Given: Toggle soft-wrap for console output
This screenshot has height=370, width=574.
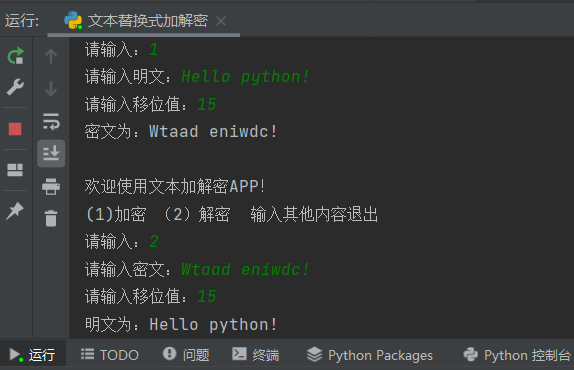Looking at the screenshot, I should pos(51,122).
